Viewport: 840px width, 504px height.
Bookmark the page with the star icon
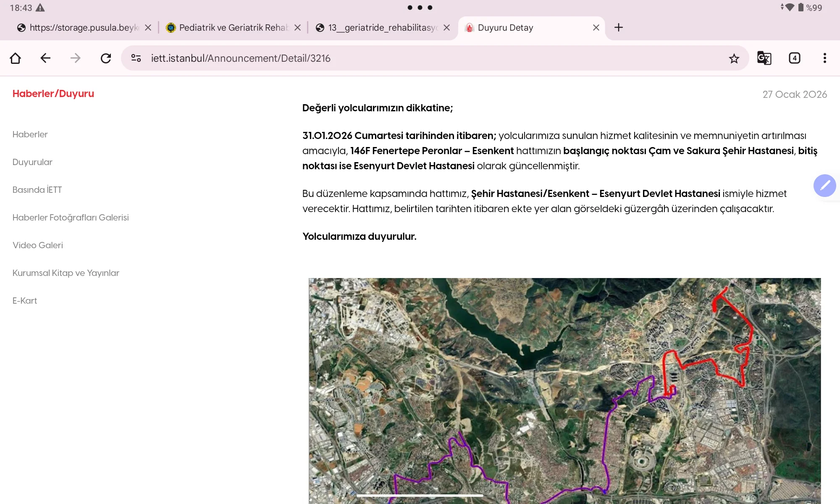coord(734,58)
